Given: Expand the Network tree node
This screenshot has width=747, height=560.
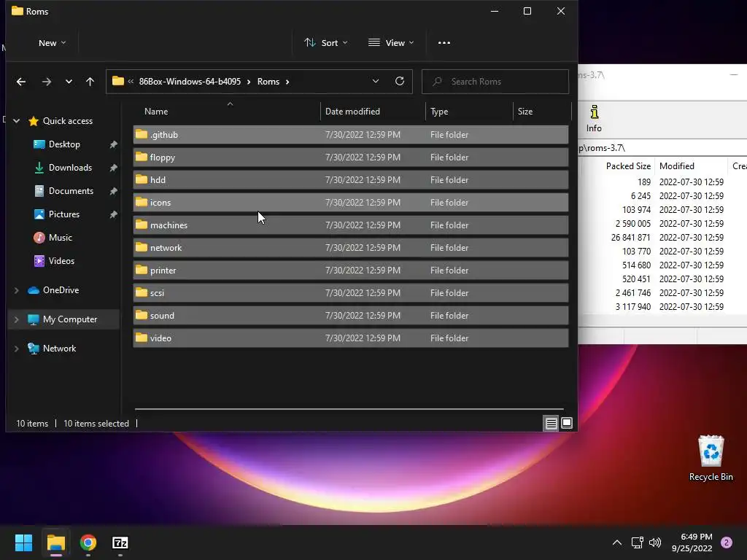Looking at the screenshot, I should 16,349.
